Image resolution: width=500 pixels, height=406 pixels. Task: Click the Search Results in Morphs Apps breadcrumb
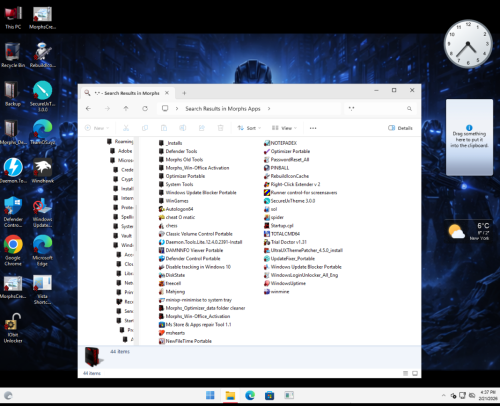[x=223, y=109]
